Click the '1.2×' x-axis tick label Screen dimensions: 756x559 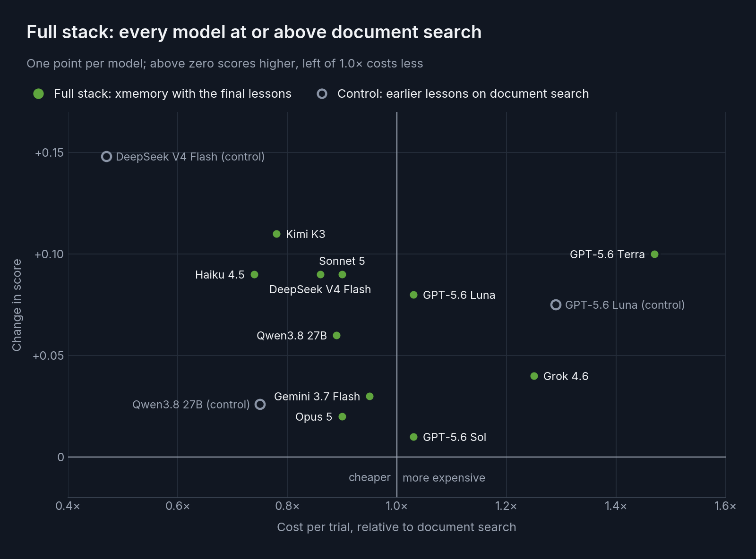tap(507, 506)
